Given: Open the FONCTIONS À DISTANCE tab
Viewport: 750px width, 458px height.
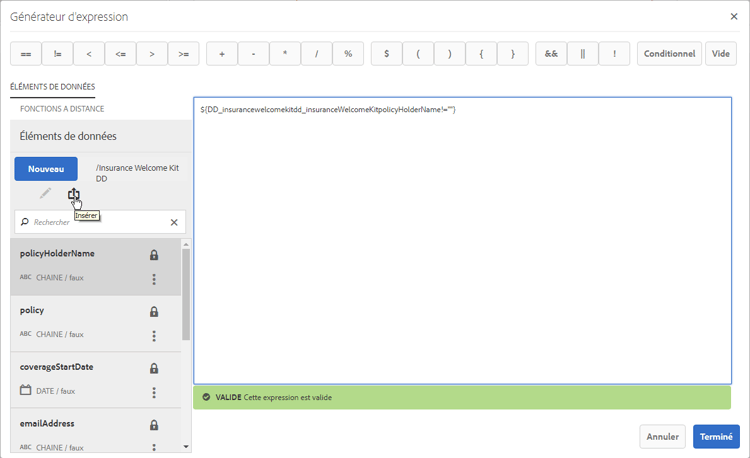Looking at the screenshot, I should pos(62,109).
